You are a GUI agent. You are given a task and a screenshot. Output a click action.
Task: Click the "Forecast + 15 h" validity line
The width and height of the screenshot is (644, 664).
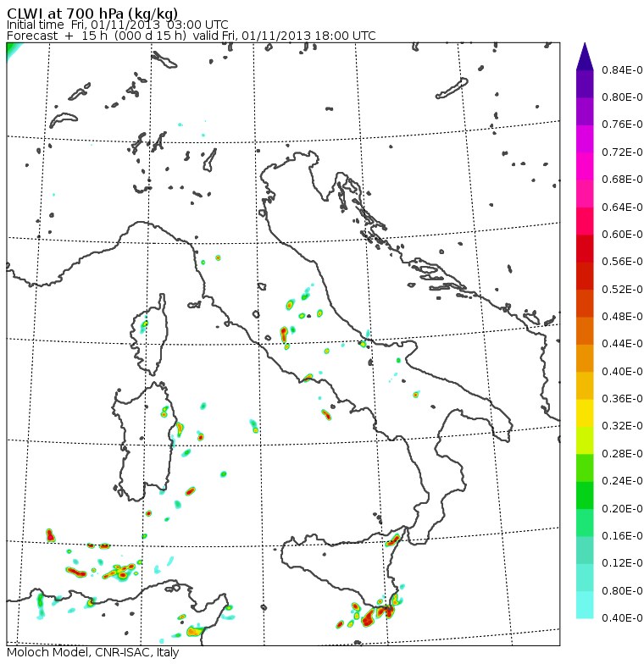tap(192, 36)
